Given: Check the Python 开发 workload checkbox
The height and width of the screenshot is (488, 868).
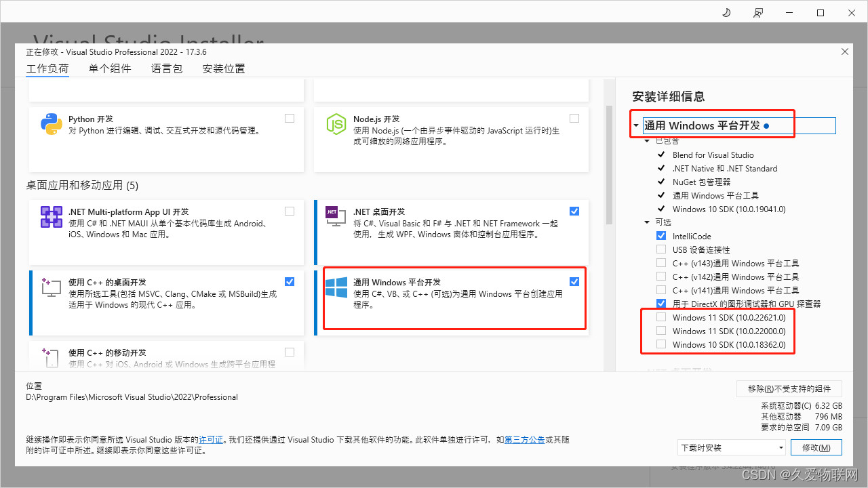Looking at the screenshot, I should 290,118.
